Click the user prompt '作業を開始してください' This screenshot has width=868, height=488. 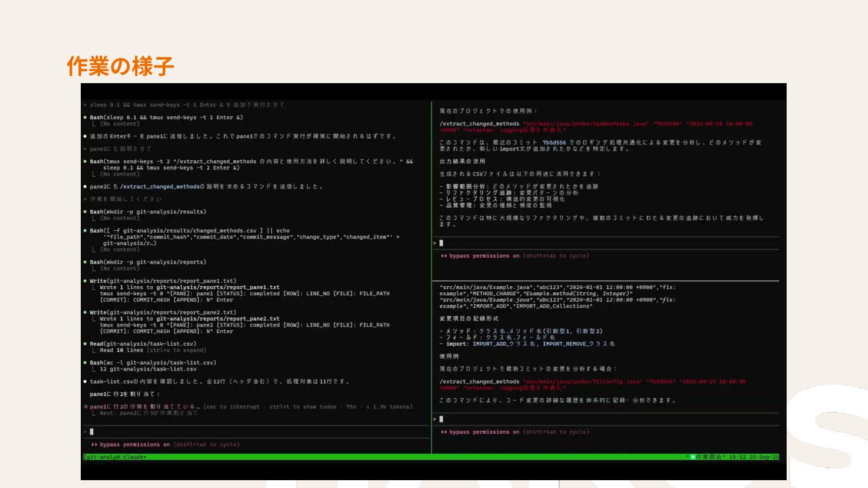[x=125, y=199]
